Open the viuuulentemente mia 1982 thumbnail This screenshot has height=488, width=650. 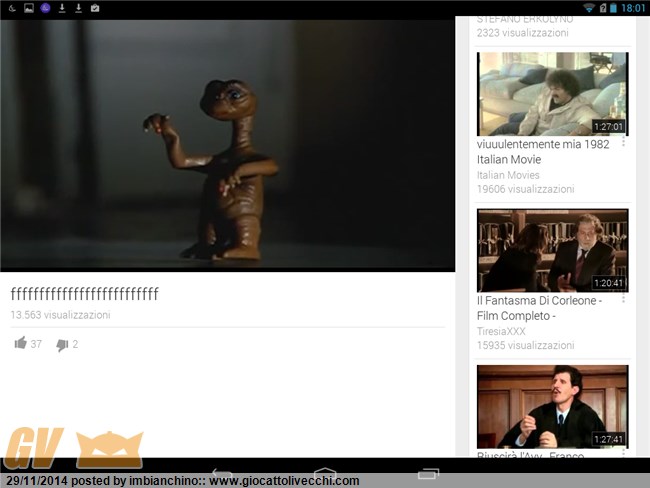tap(553, 94)
